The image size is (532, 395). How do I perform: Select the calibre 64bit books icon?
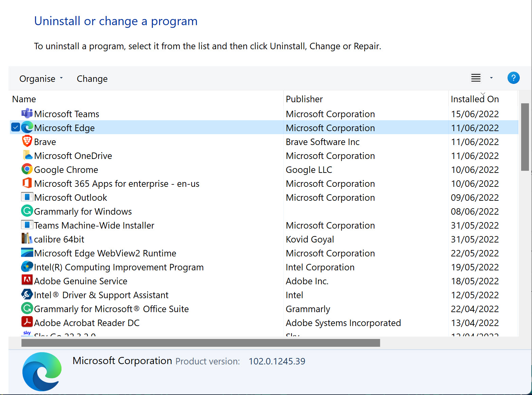(27, 239)
